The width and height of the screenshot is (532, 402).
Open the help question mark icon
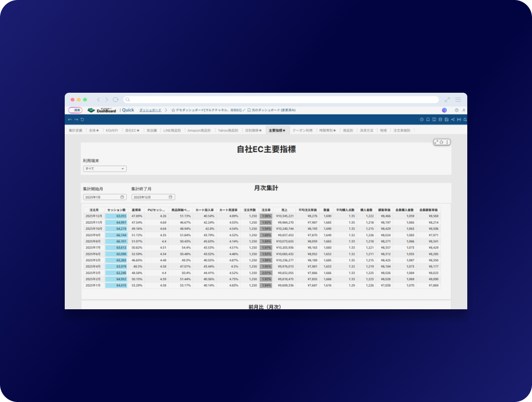(x=457, y=110)
